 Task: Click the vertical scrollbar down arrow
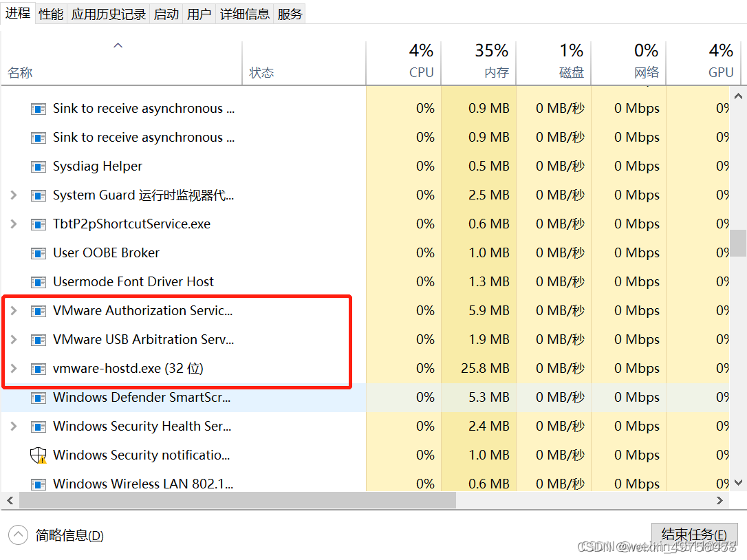point(739,482)
